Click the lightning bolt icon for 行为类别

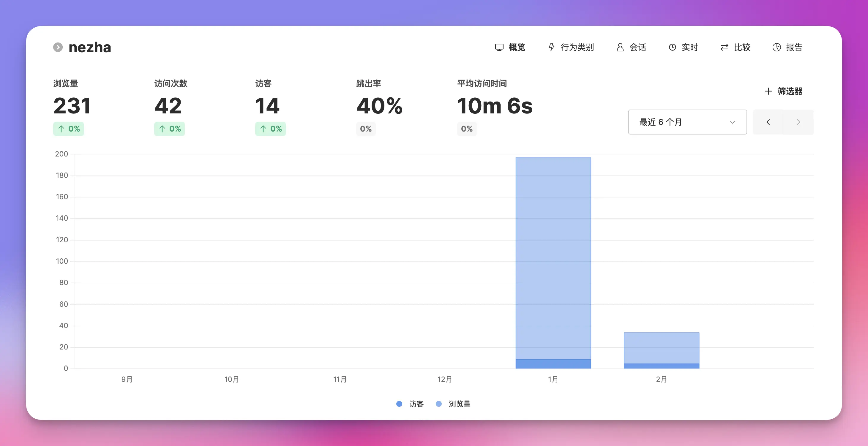[x=551, y=47]
